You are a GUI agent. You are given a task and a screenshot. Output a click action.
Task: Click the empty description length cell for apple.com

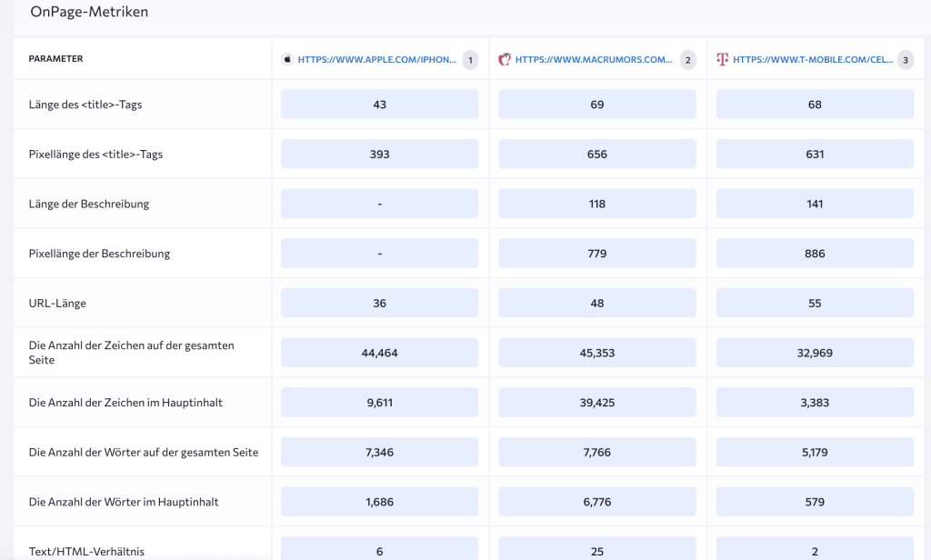pyautogui.click(x=379, y=203)
